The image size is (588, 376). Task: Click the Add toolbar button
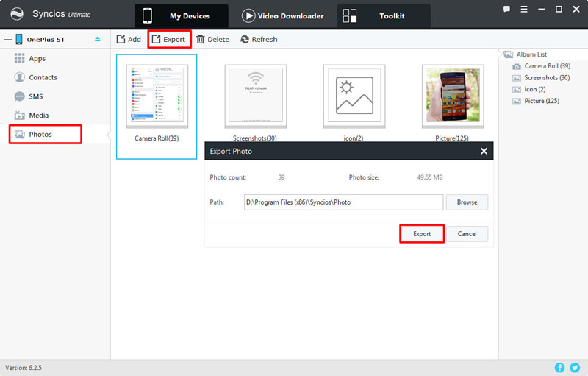(129, 40)
